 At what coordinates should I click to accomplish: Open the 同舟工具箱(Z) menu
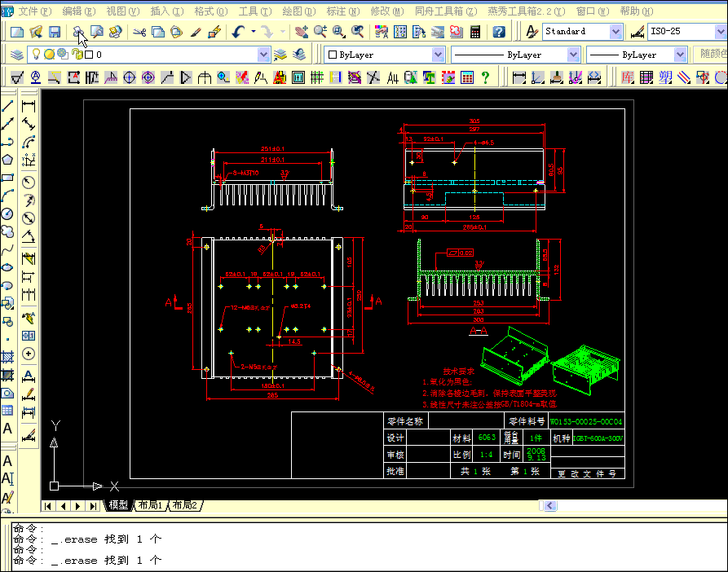[x=446, y=11]
